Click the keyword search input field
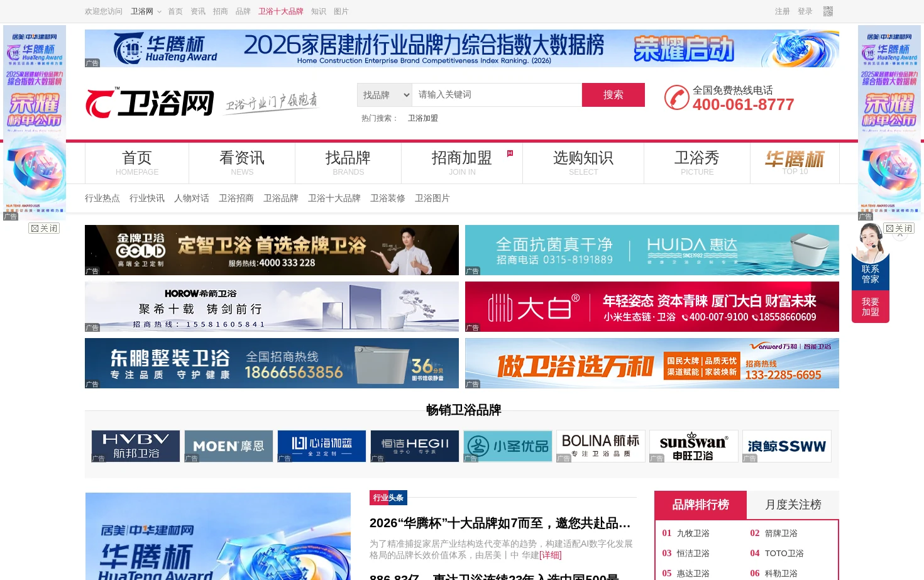 (x=497, y=95)
